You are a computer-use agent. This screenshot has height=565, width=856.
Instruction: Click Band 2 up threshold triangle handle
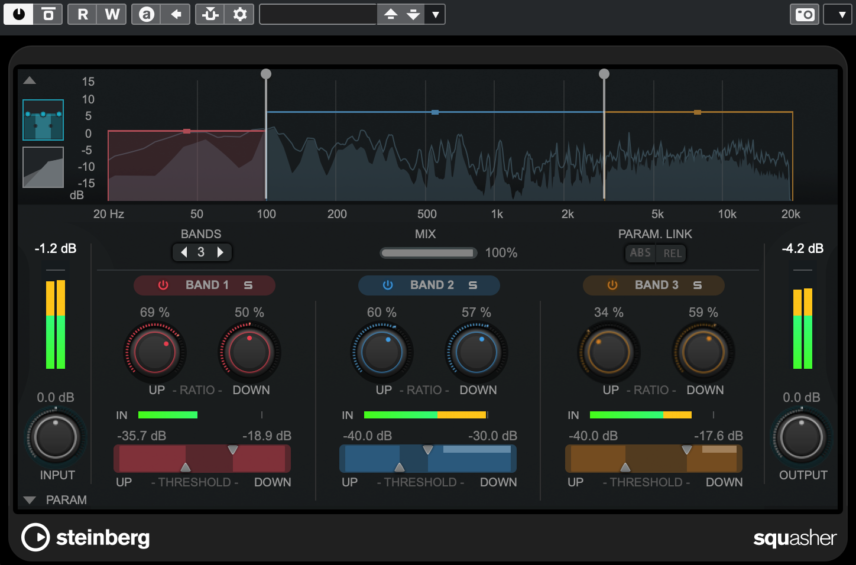click(x=400, y=467)
